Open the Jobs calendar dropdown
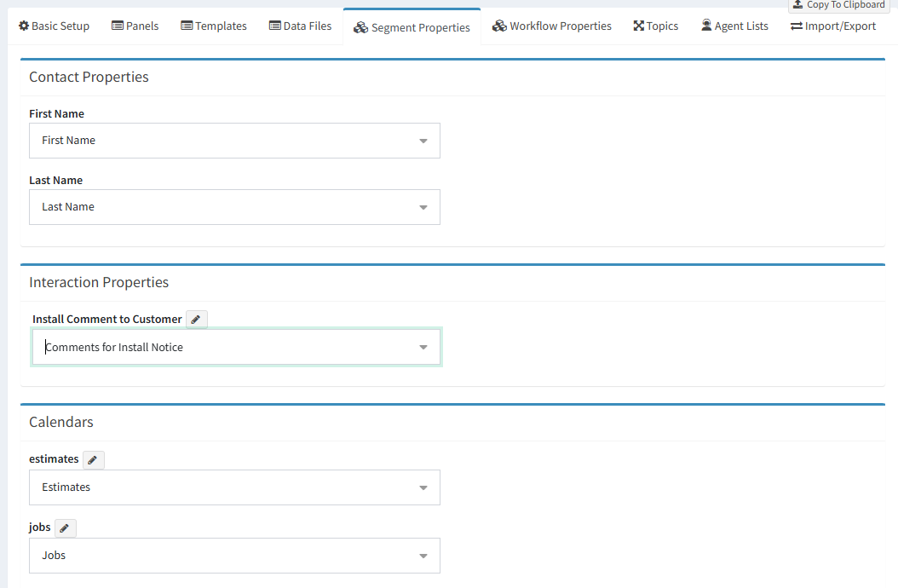Viewport: 898px width, 588px height. pos(235,556)
